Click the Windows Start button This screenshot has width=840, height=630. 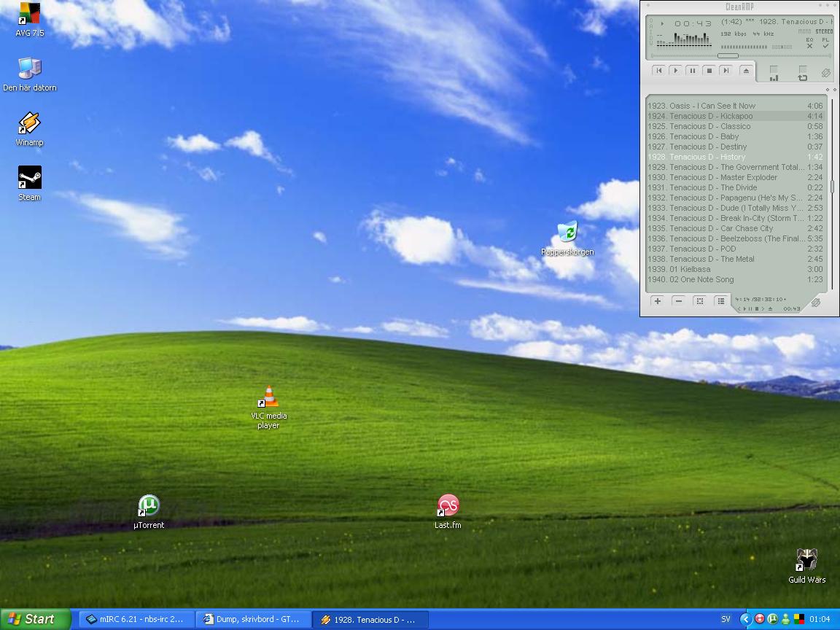(x=35, y=619)
